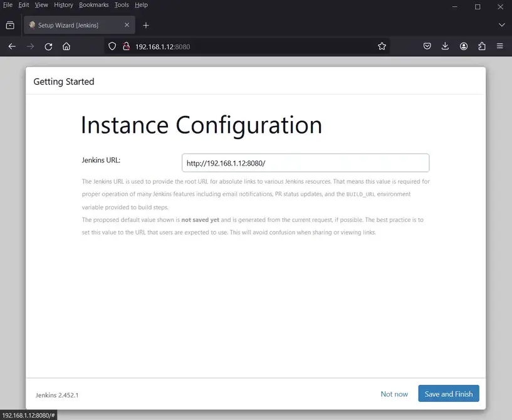Click the Save and Finish button

448,394
